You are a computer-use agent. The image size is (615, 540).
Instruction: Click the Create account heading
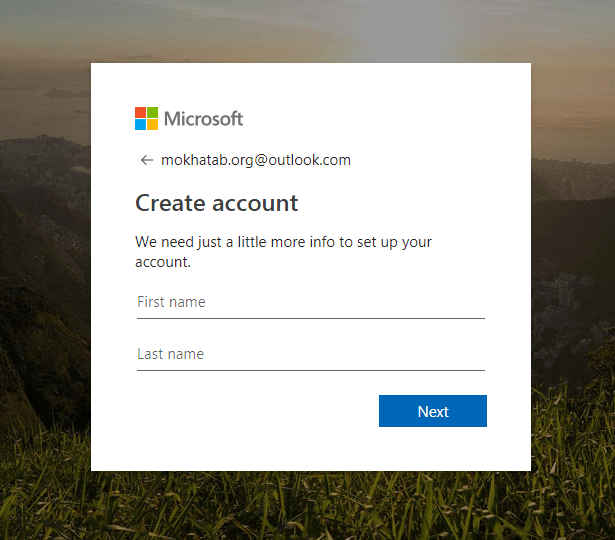216,203
